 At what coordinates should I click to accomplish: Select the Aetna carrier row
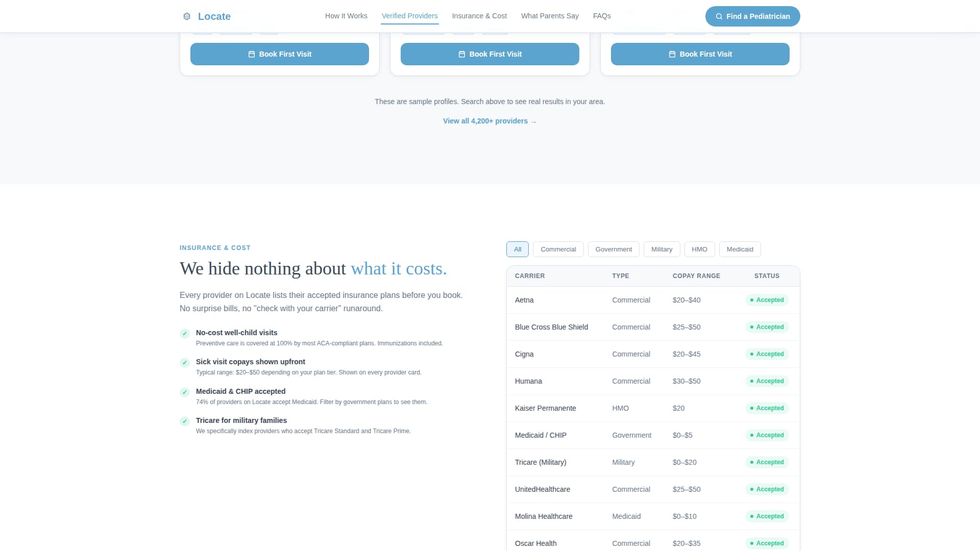pos(653,300)
